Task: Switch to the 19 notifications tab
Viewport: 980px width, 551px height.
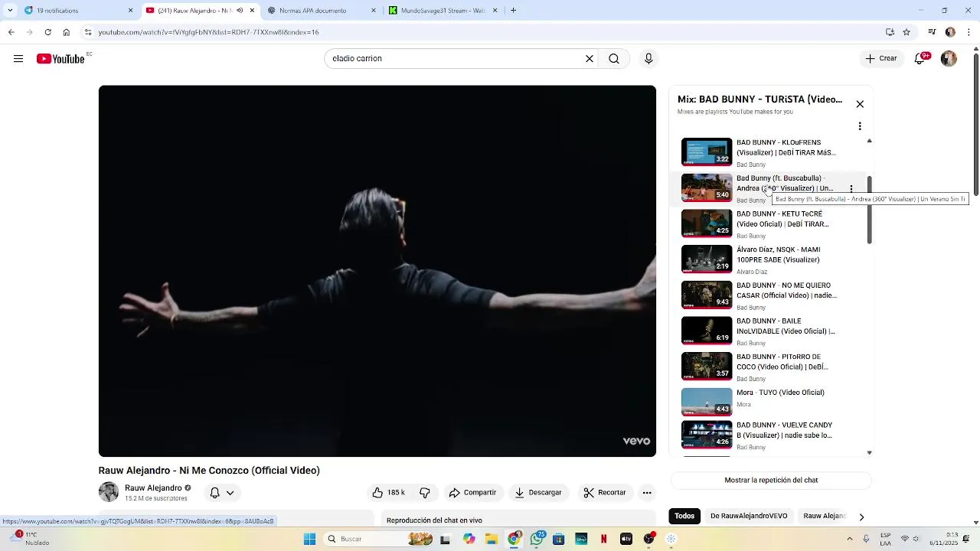Action: point(78,11)
